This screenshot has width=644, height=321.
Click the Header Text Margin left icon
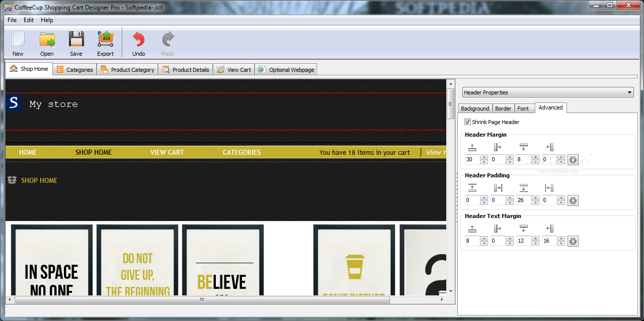[549, 229]
